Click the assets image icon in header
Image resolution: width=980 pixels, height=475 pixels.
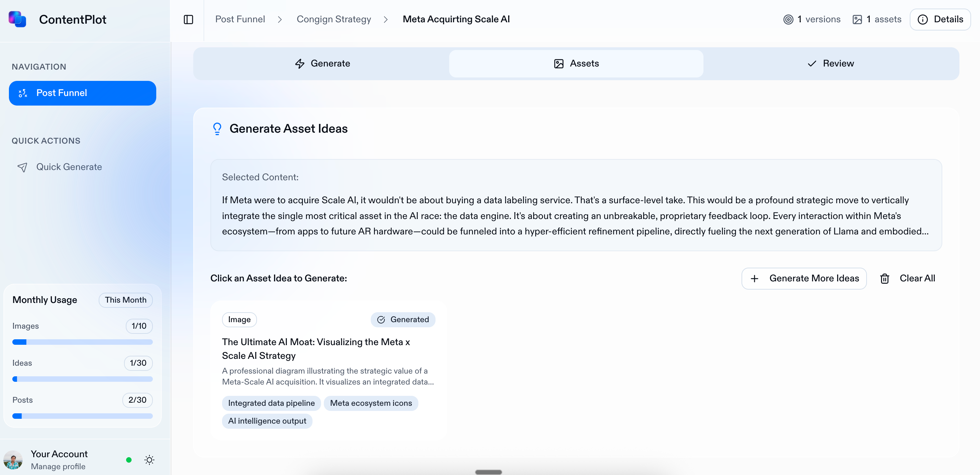point(857,20)
